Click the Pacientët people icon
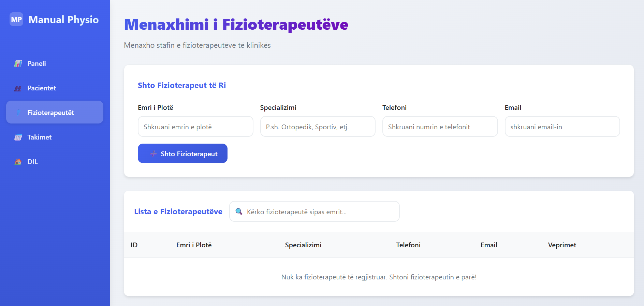Viewport: 644px width, 306px height. click(18, 88)
